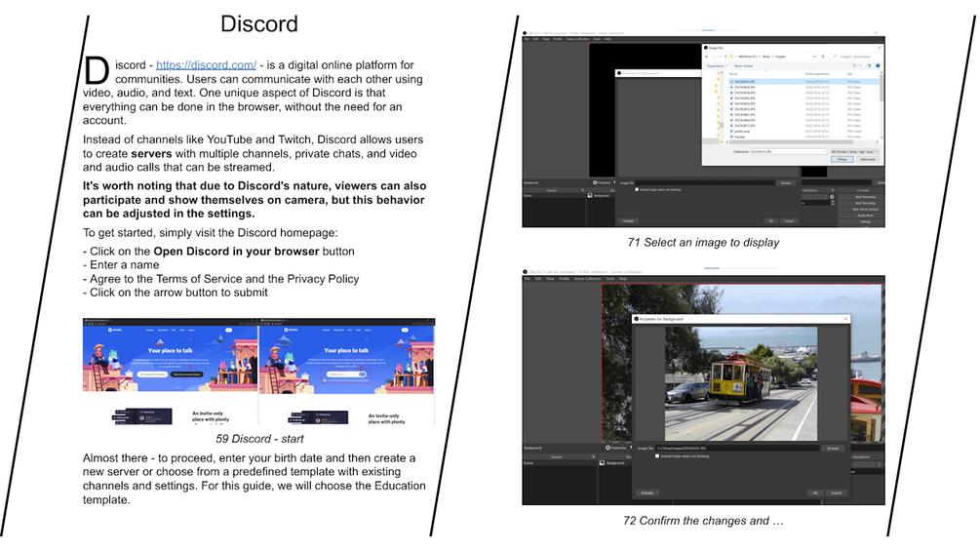
Task: Click cable car image preview in figure 72
Action: [741, 383]
